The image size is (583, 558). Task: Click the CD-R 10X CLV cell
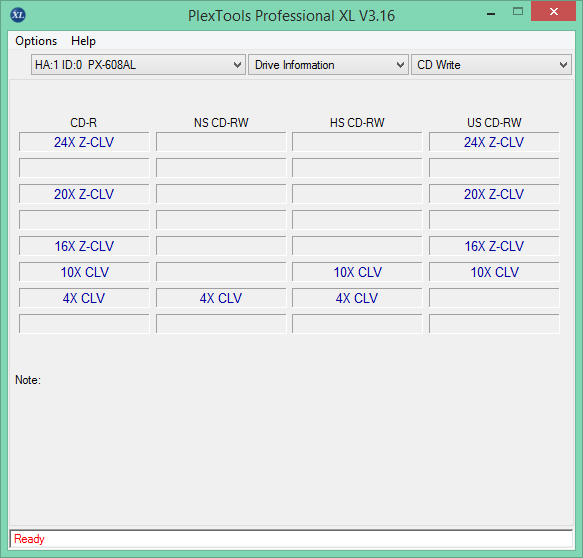84,272
